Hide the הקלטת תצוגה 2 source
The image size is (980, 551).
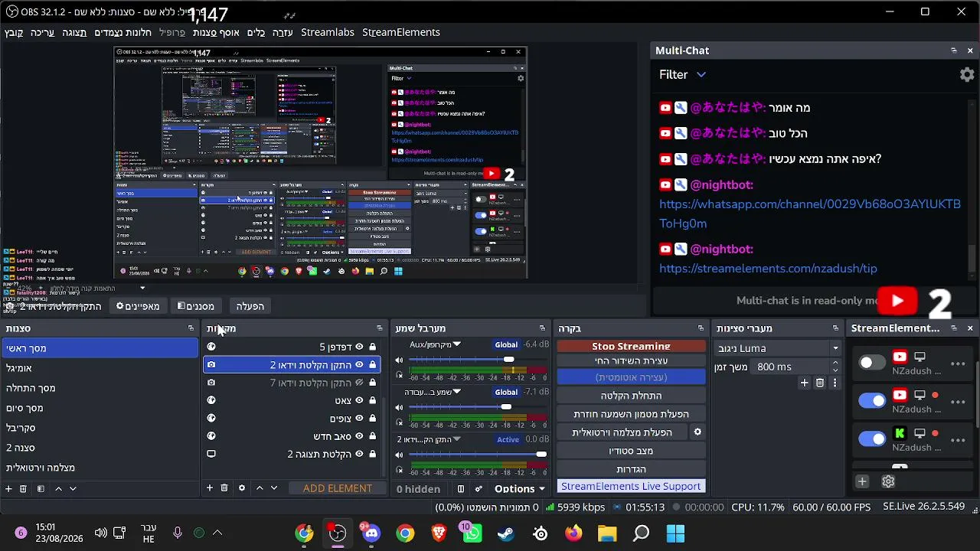(359, 454)
